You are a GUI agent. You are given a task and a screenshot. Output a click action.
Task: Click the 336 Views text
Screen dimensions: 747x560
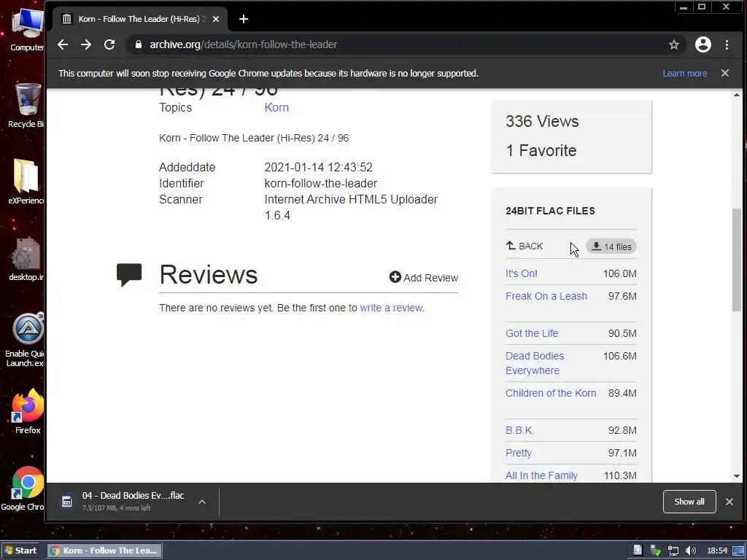click(542, 122)
